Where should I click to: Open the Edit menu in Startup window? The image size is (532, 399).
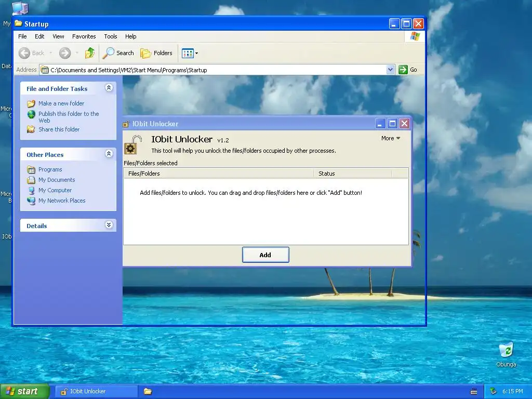pos(39,36)
